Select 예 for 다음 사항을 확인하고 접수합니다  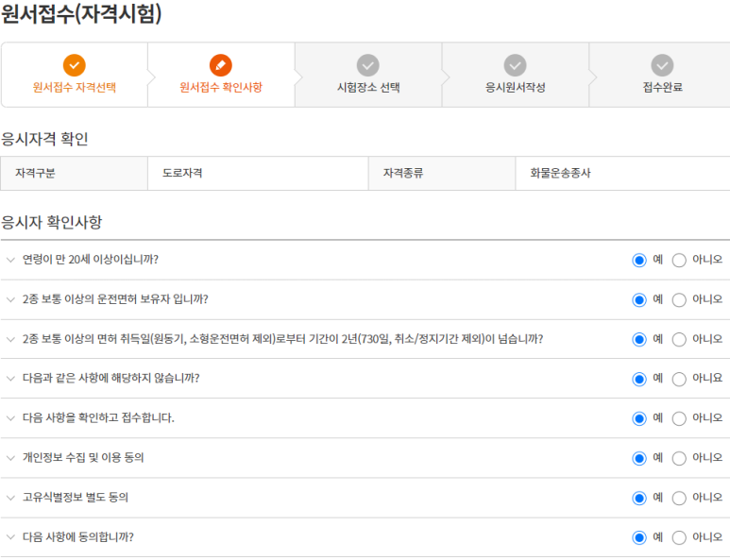click(x=639, y=418)
